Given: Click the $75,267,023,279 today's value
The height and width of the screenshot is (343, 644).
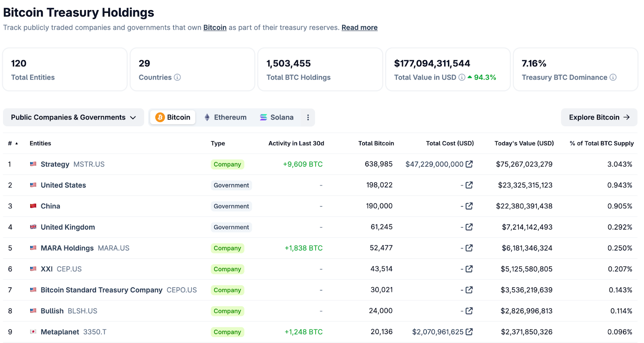Looking at the screenshot, I should point(524,164).
